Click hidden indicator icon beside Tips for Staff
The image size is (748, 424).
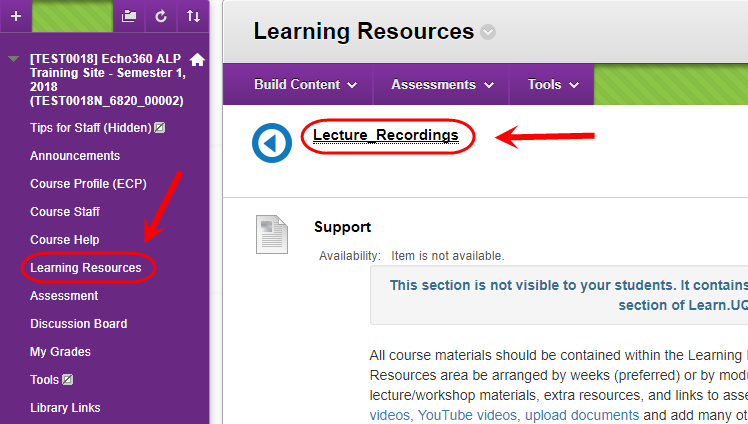coord(160,128)
